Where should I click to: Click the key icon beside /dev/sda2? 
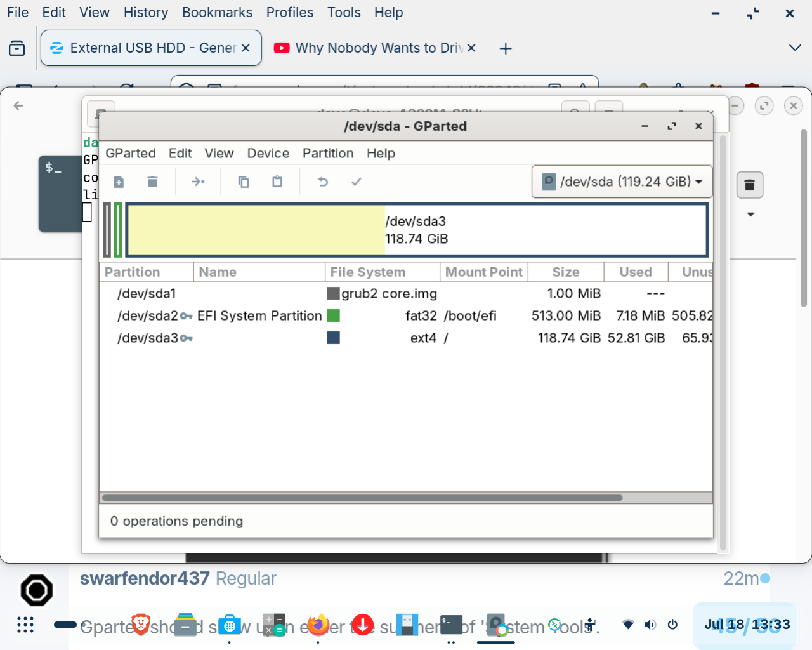(x=186, y=315)
